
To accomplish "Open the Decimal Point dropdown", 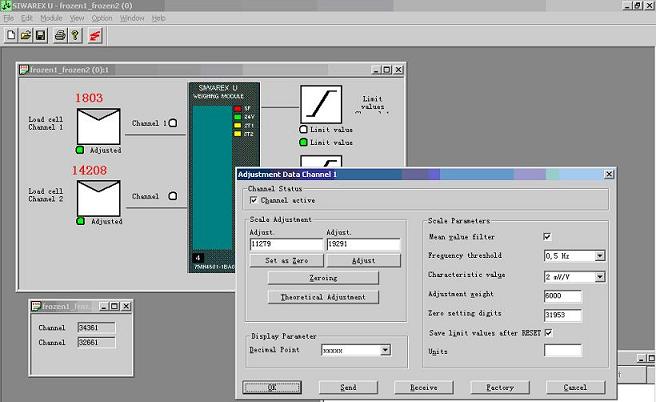I will point(385,350).
